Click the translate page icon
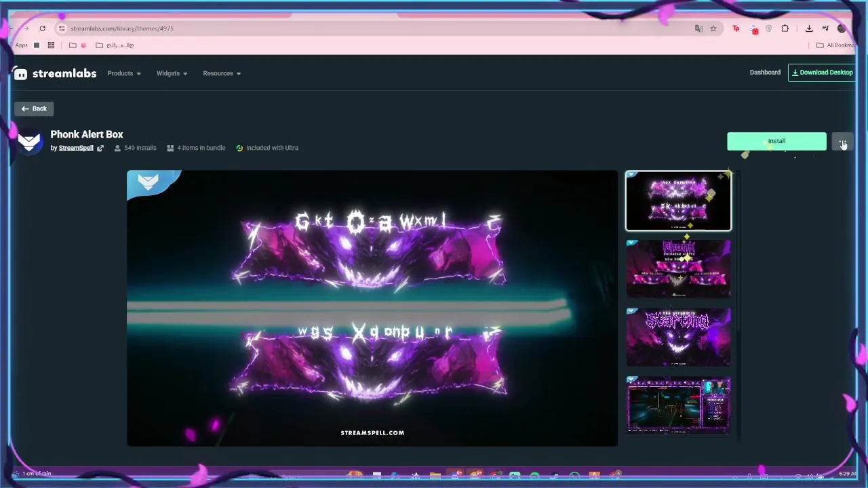Screen dimensions: 868x488 click(x=698, y=28)
